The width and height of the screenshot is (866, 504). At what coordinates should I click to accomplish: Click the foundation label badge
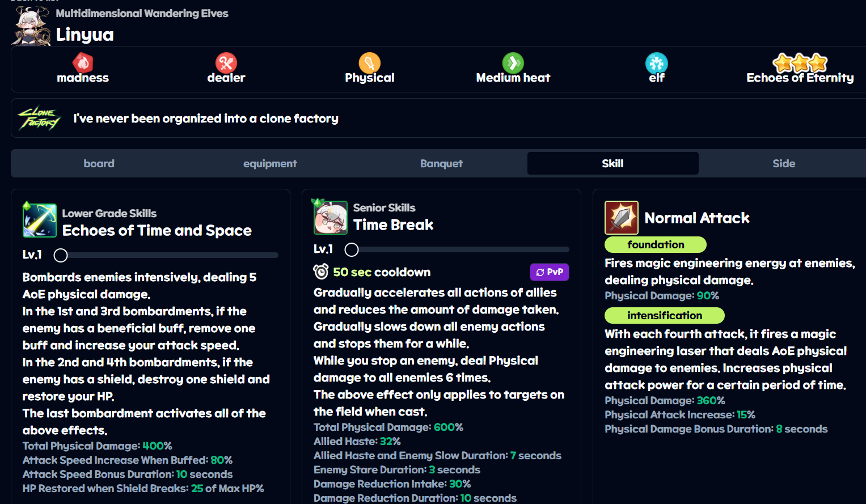pos(656,244)
